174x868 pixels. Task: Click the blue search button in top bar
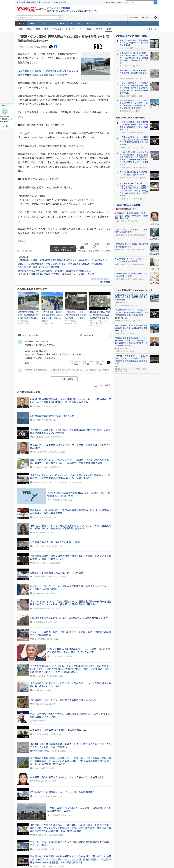pos(155,2)
